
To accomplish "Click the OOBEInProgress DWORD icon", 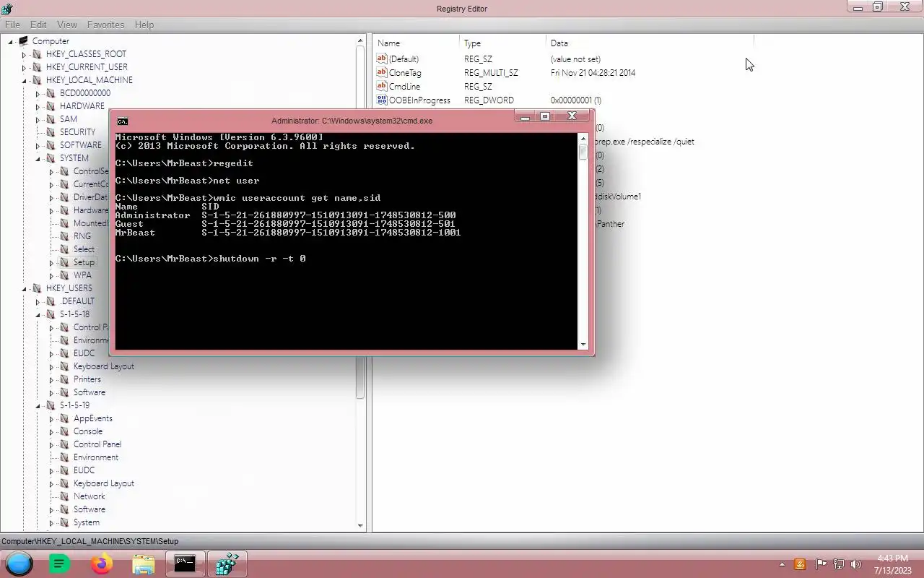I will (x=382, y=100).
